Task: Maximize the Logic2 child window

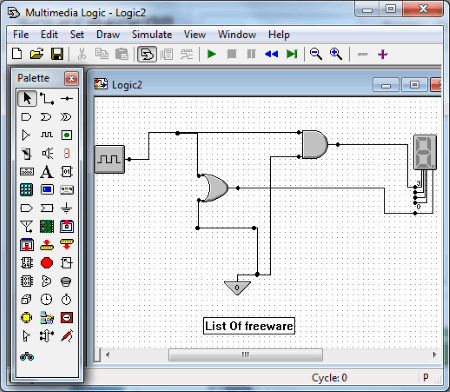Action: click(414, 85)
